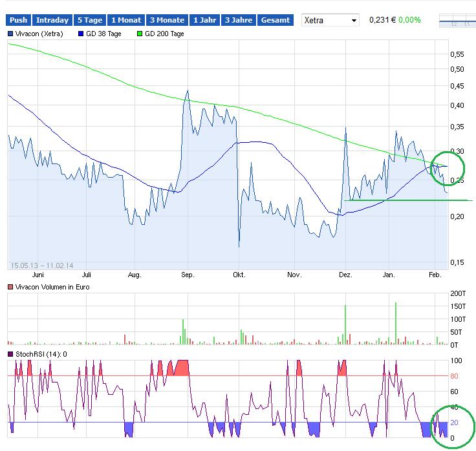Click the Dez. month axis label
The image size is (476, 451).
345,275
